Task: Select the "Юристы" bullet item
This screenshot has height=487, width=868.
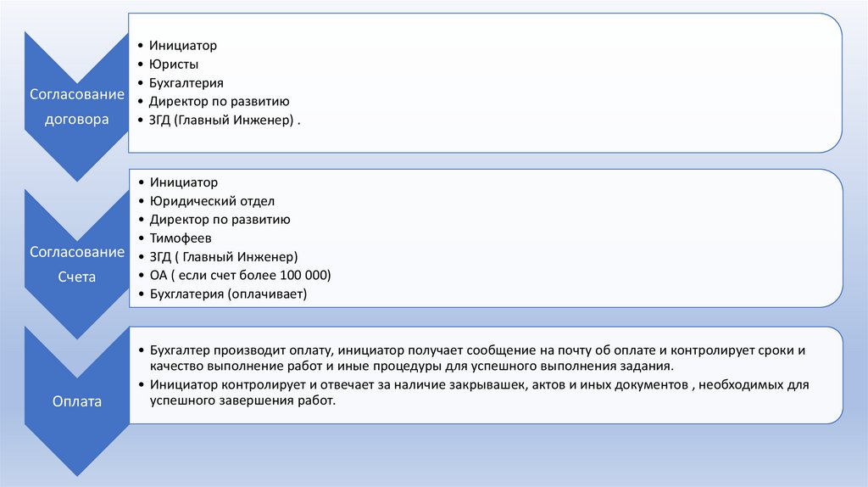Action: point(175,64)
